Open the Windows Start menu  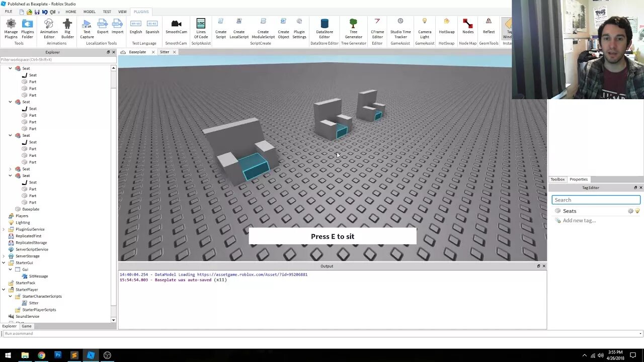click(8, 355)
